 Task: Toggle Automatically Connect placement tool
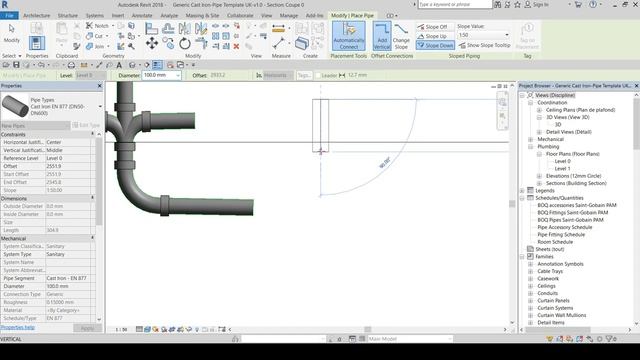click(349, 36)
